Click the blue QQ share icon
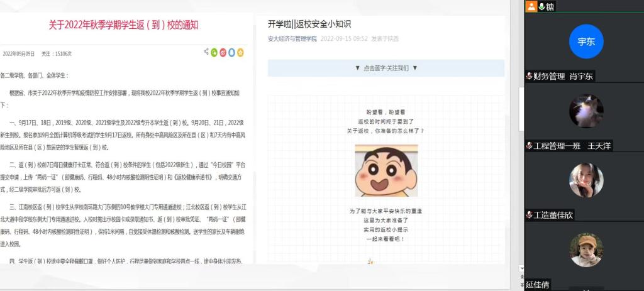The image size is (644, 291). 231,52
